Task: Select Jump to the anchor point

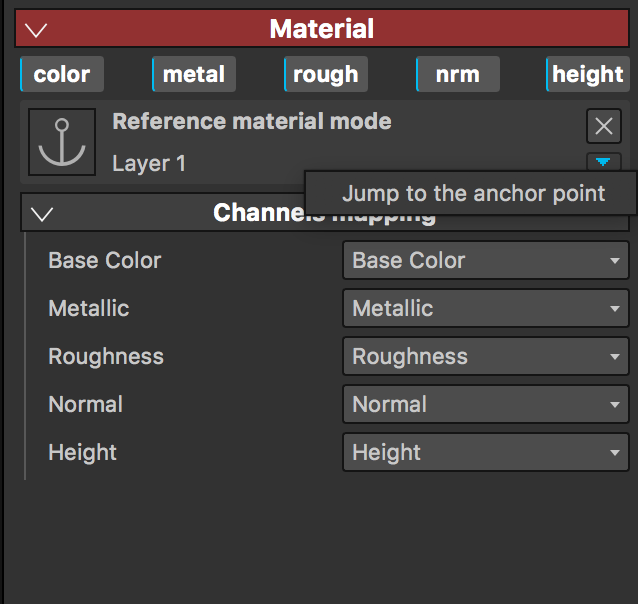Action: tap(473, 193)
